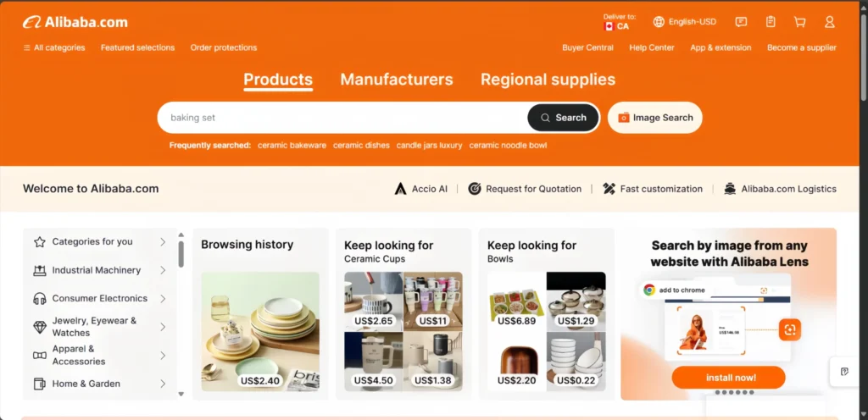This screenshot has width=868, height=420.
Task: Click the black Search button
Action: [563, 118]
